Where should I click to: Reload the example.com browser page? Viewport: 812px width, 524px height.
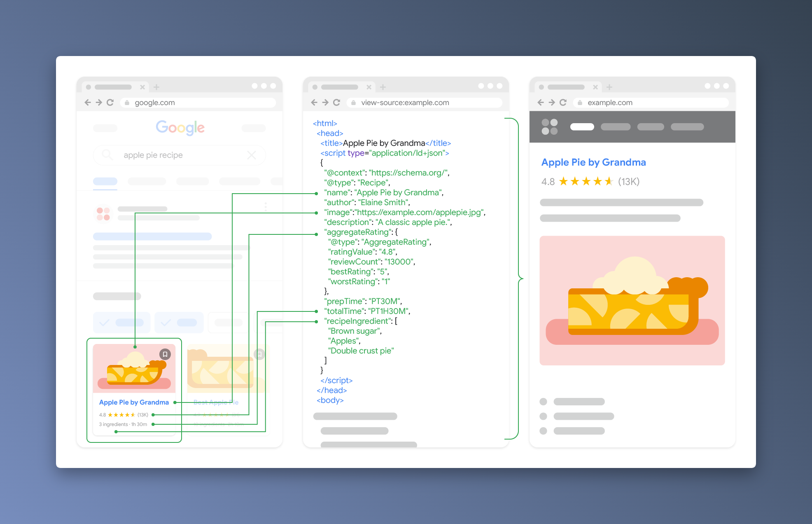point(563,103)
